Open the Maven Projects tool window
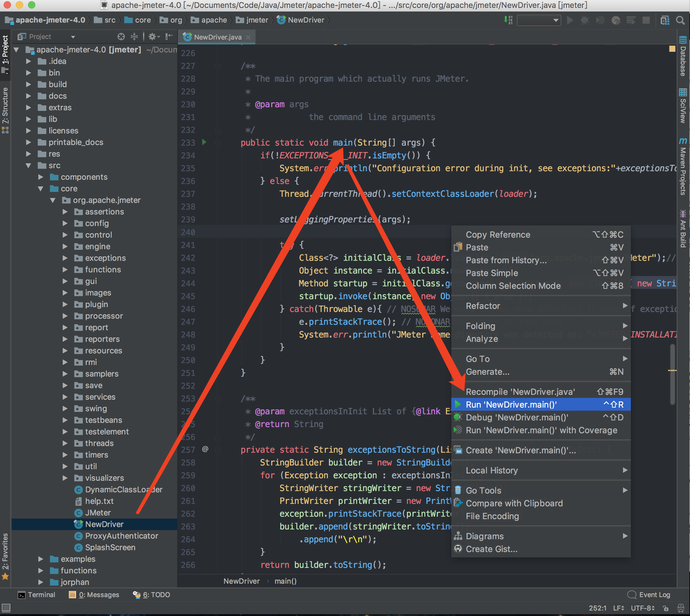This screenshot has height=616, width=690. [x=683, y=167]
